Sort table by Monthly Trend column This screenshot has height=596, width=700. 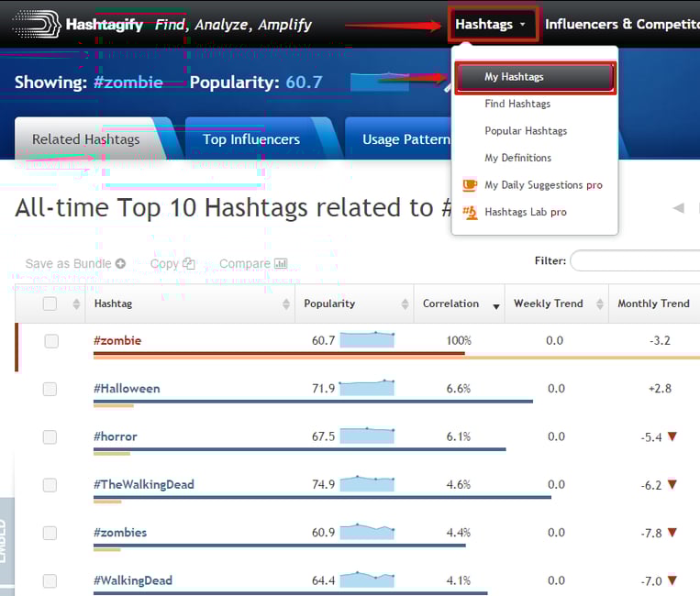(x=654, y=304)
